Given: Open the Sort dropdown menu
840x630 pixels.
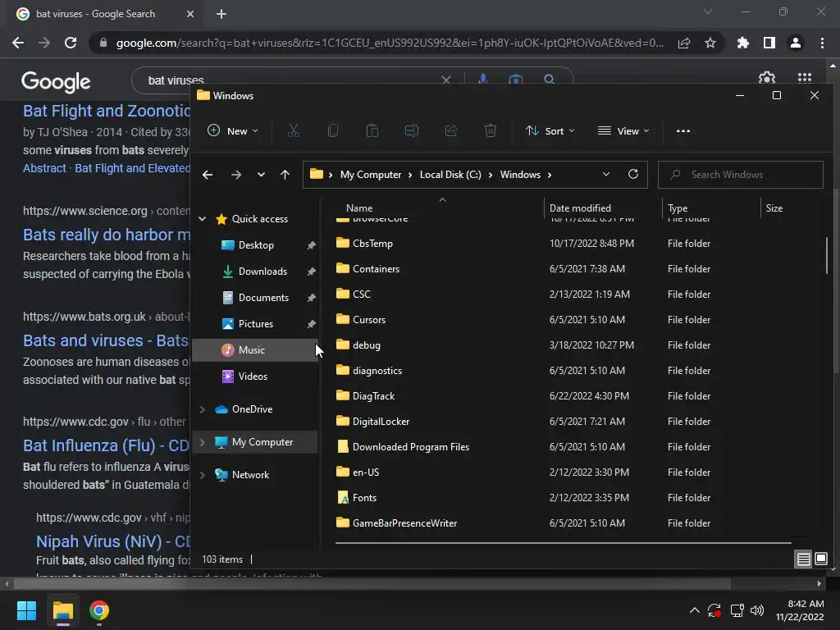Looking at the screenshot, I should tap(550, 130).
